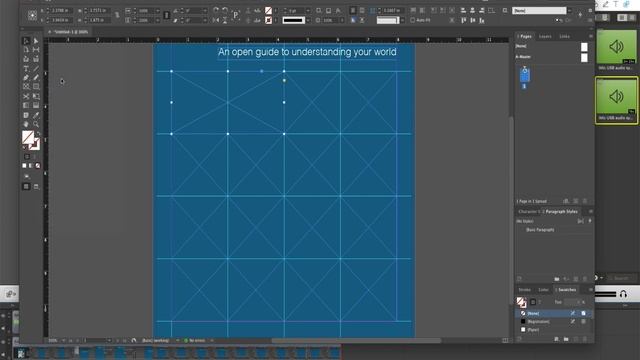The image size is (640, 360).
Task: Open the stroke style dropdown
Action: pos(308,20)
